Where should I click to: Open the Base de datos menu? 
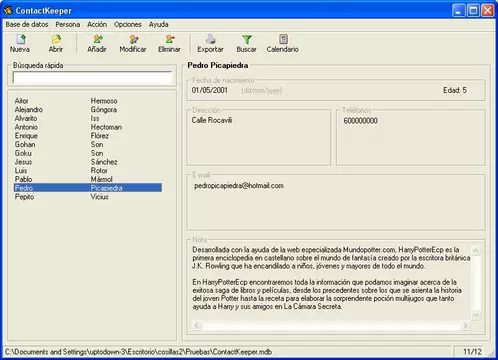click(x=27, y=24)
